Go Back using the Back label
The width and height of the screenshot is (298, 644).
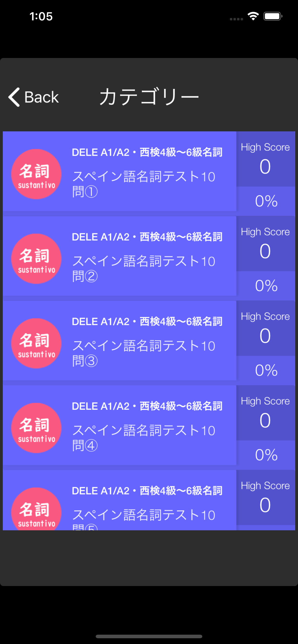(x=42, y=97)
